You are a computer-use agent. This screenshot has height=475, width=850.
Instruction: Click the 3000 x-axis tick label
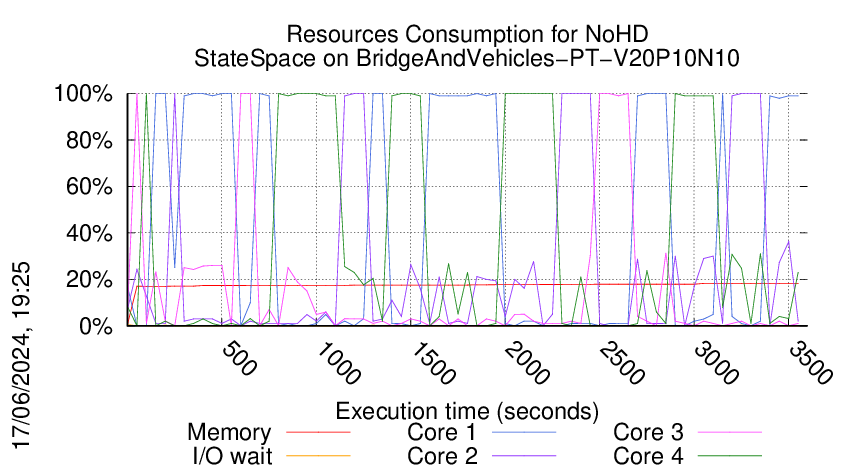pos(716,363)
